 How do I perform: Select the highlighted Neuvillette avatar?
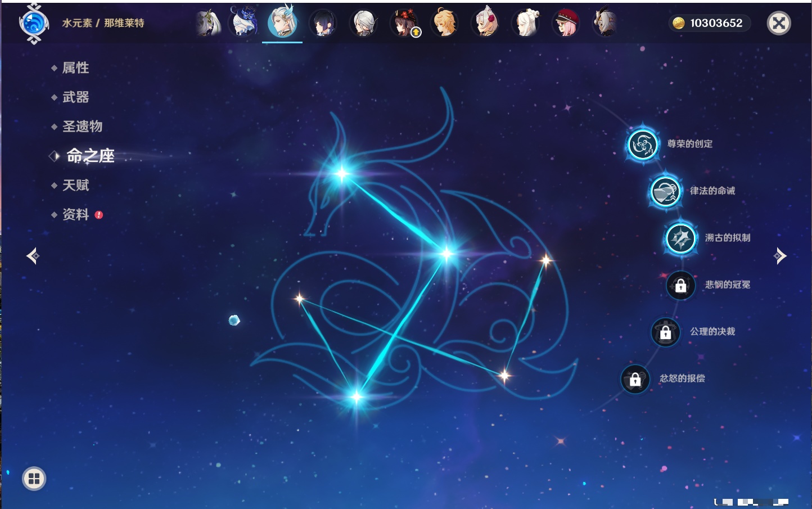pyautogui.click(x=282, y=22)
